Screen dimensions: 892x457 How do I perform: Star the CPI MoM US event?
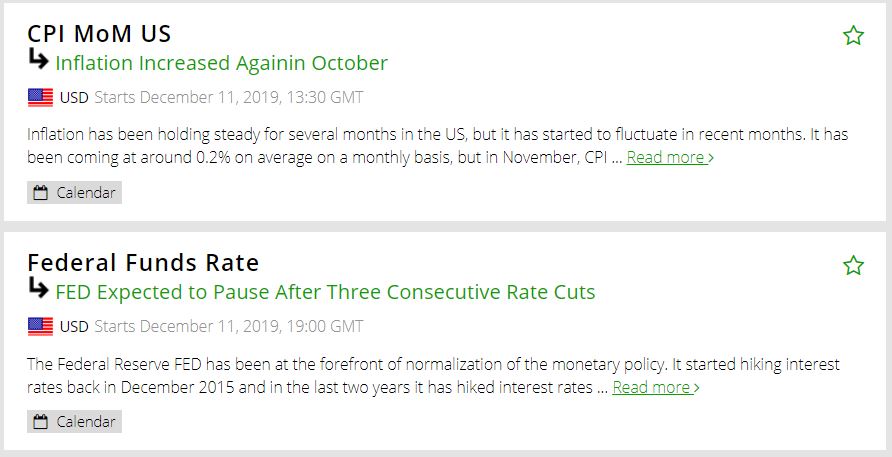pos(853,36)
